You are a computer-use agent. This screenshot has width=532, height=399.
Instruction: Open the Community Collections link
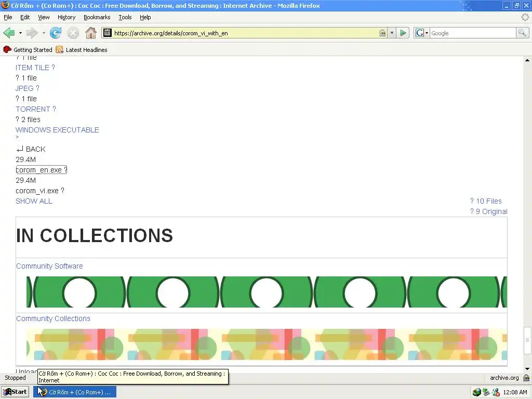[x=54, y=318]
